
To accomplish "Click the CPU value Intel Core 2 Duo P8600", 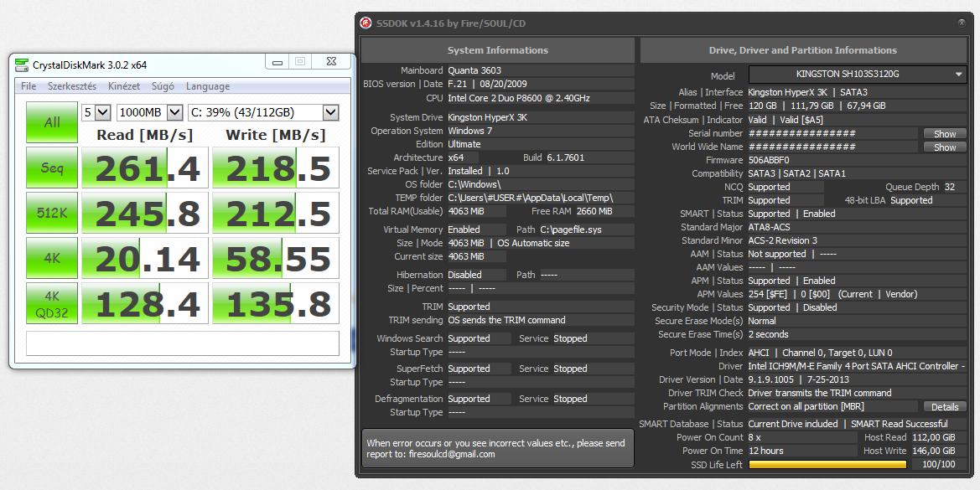I will click(519, 98).
